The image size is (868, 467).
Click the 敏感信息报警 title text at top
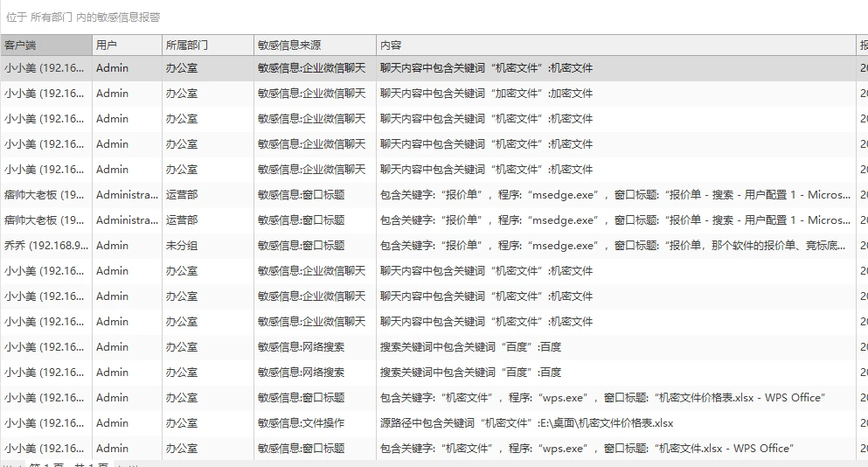[x=128, y=17]
